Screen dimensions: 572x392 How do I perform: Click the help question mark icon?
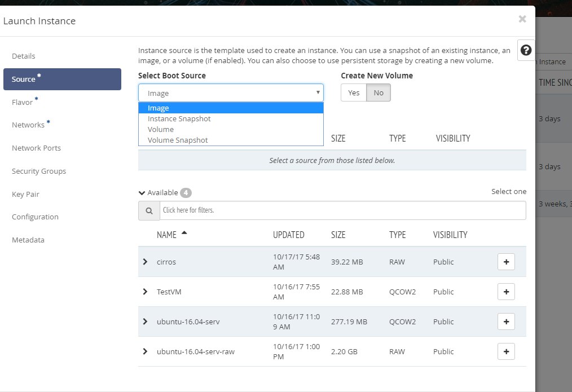(x=526, y=51)
